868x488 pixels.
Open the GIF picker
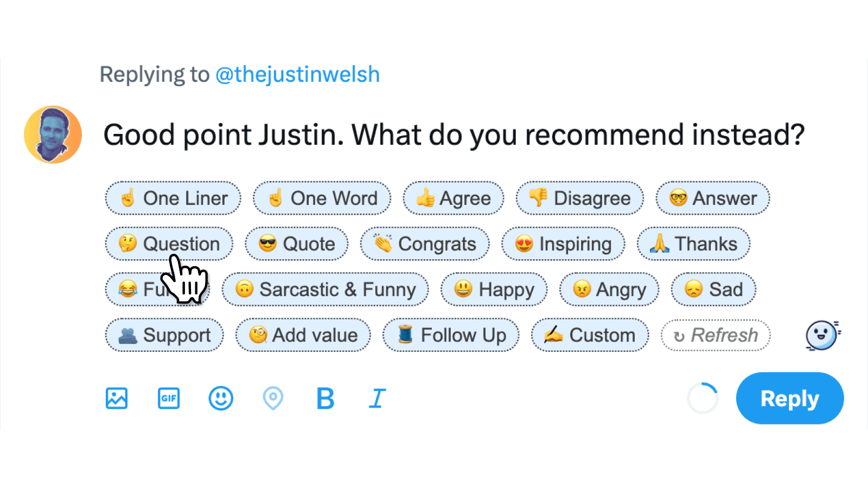pos(168,399)
